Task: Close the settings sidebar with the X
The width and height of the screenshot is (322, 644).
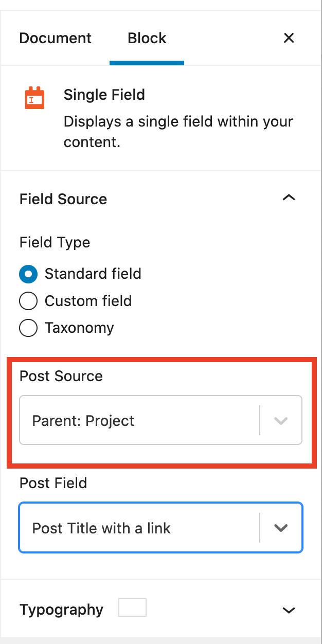Action: (x=289, y=38)
